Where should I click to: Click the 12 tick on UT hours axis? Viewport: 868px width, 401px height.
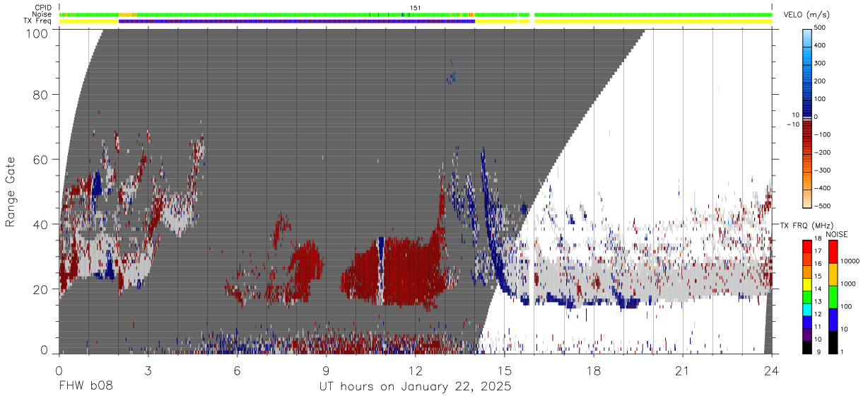(x=416, y=371)
